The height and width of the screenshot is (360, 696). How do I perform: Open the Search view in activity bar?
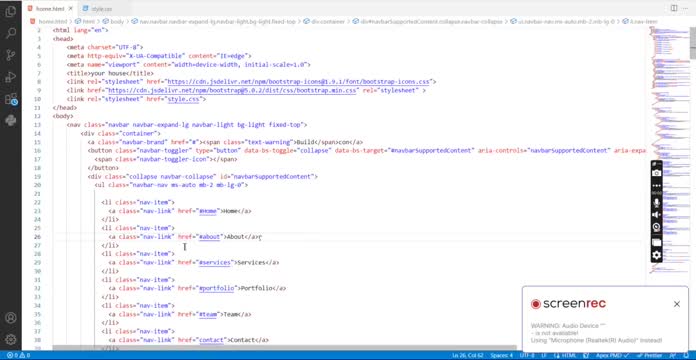pos(11,33)
